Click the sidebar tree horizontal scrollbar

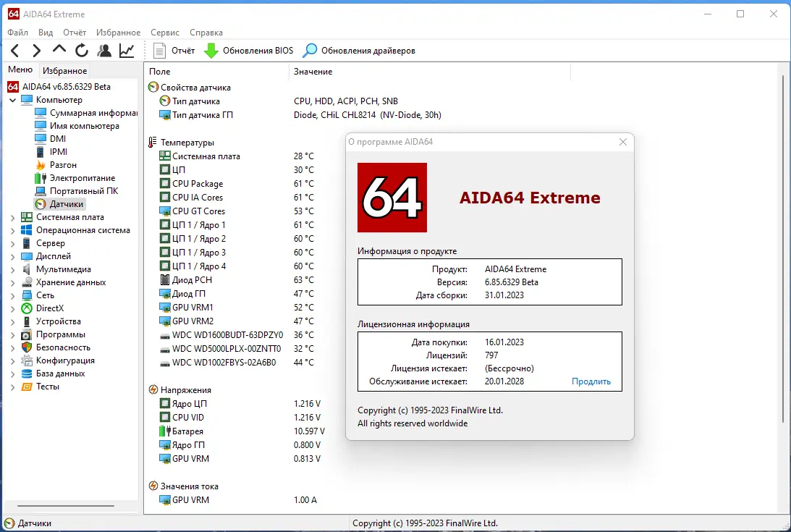coord(66,505)
